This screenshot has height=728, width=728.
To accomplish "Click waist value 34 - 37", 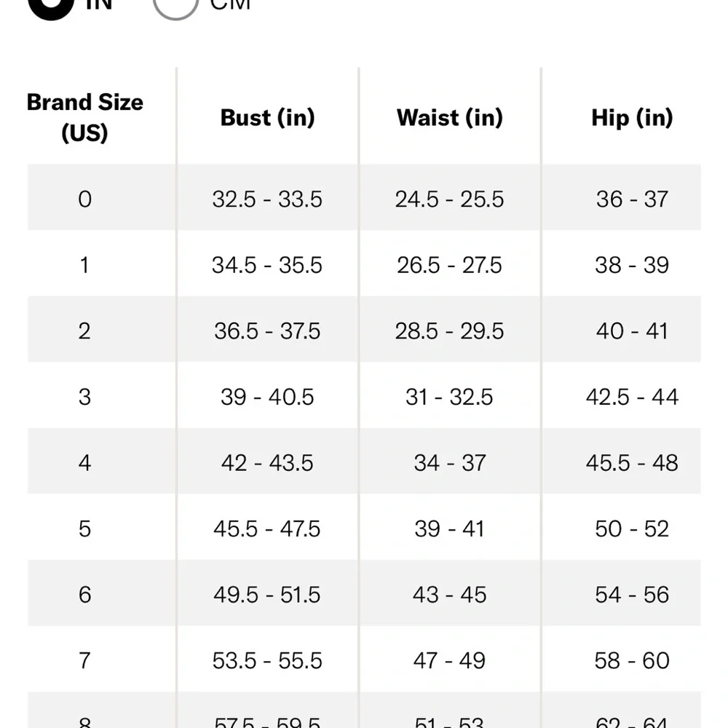I will (449, 463).
